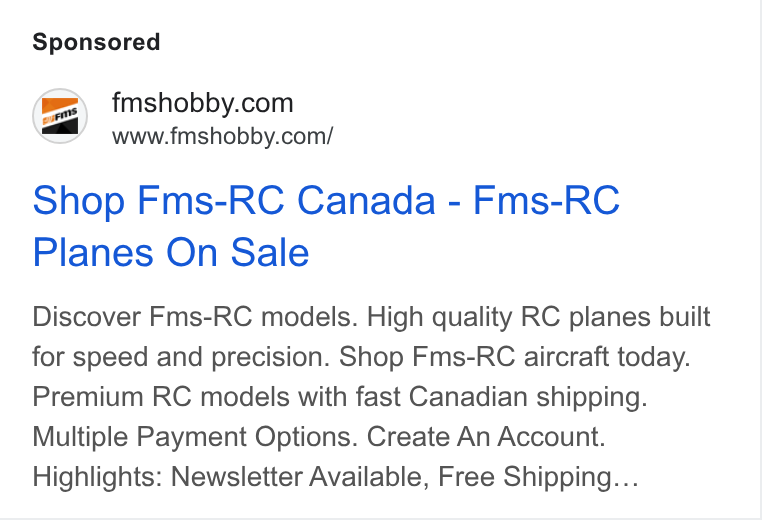
Task: Click the fmshobby.com site name
Action: point(203,103)
